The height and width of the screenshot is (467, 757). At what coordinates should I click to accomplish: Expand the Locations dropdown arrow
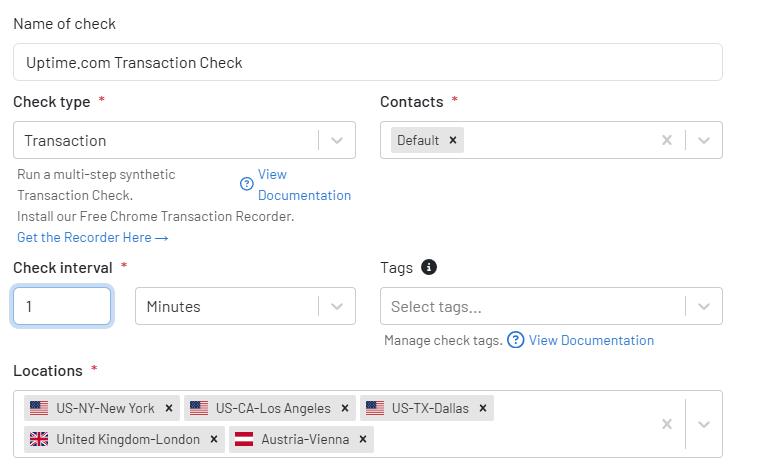[704, 424]
